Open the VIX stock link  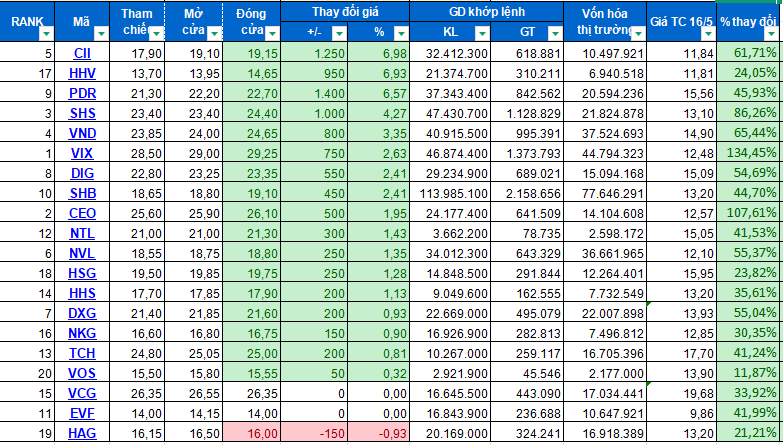click(x=82, y=153)
